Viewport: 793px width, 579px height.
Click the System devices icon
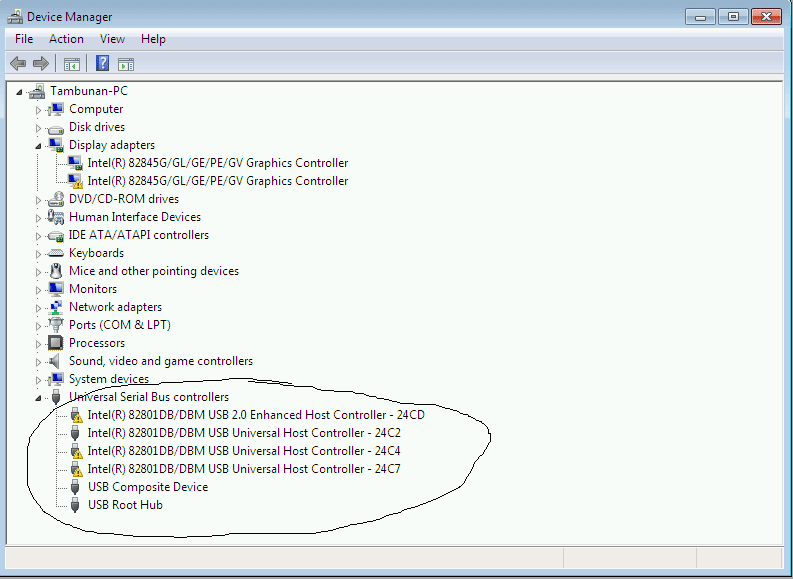(x=56, y=379)
